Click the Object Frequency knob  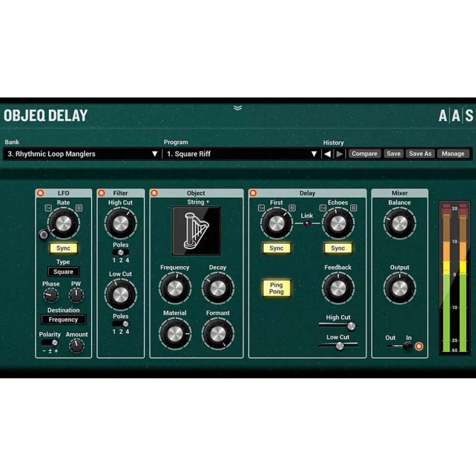pos(175,288)
